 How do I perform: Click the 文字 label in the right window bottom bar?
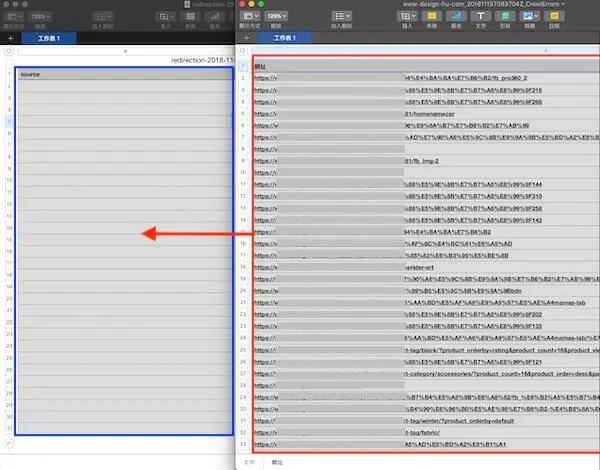pos(249,462)
